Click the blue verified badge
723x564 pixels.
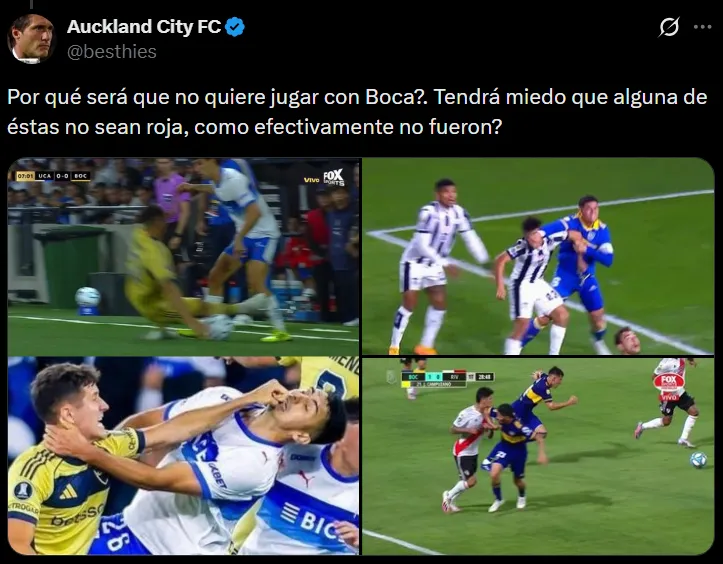tap(235, 27)
